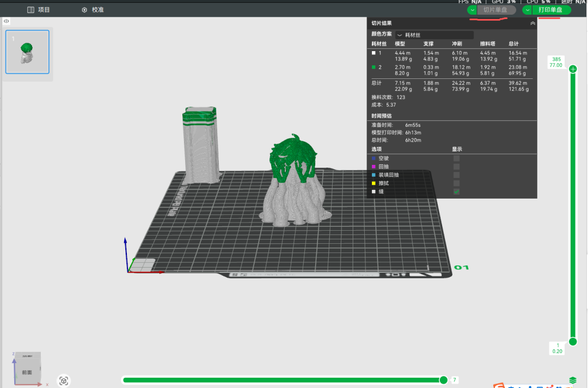588x388 pixels.
Task: Click the 支撑 column header
Action: point(428,44)
